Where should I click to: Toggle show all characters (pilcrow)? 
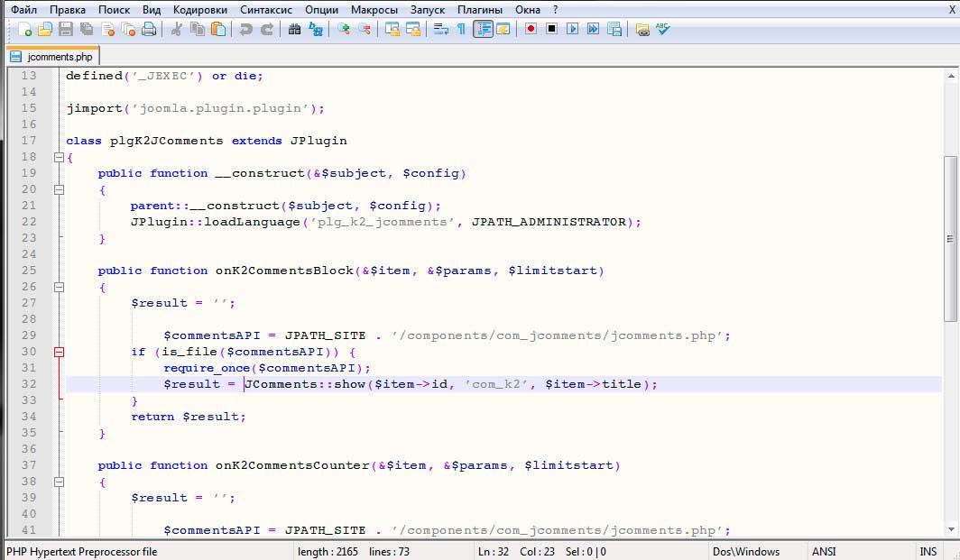point(461,29)
